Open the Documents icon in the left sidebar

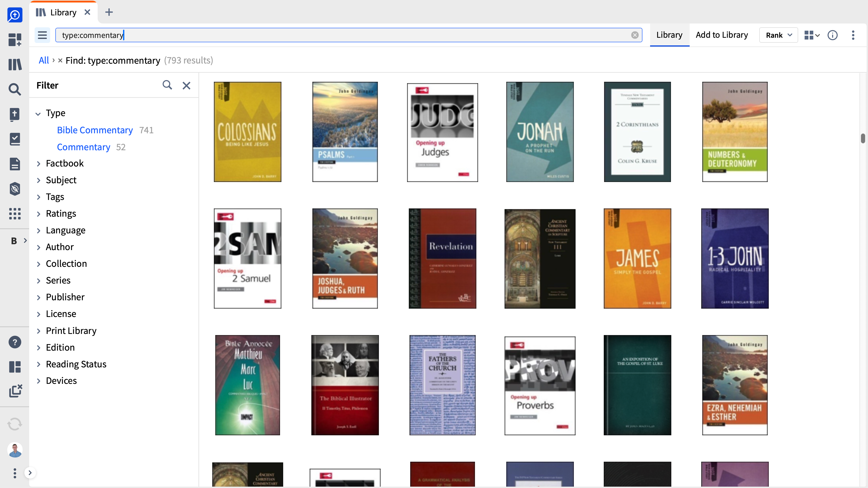15,164
